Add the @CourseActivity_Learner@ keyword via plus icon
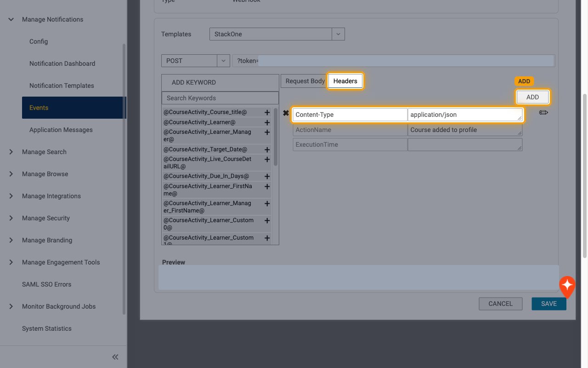588x368 pixels. pyautogui.click(x=267, y=123)
